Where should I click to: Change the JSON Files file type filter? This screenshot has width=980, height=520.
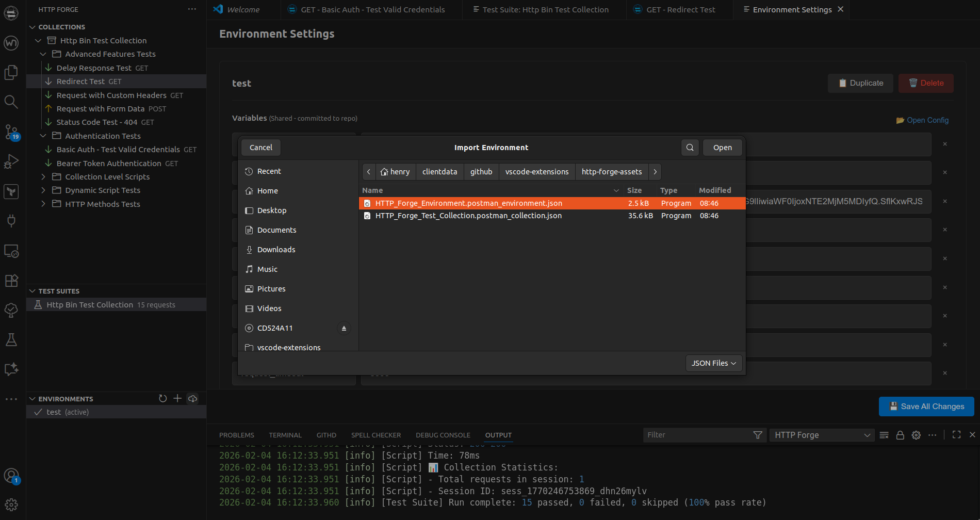coord(713,363)
